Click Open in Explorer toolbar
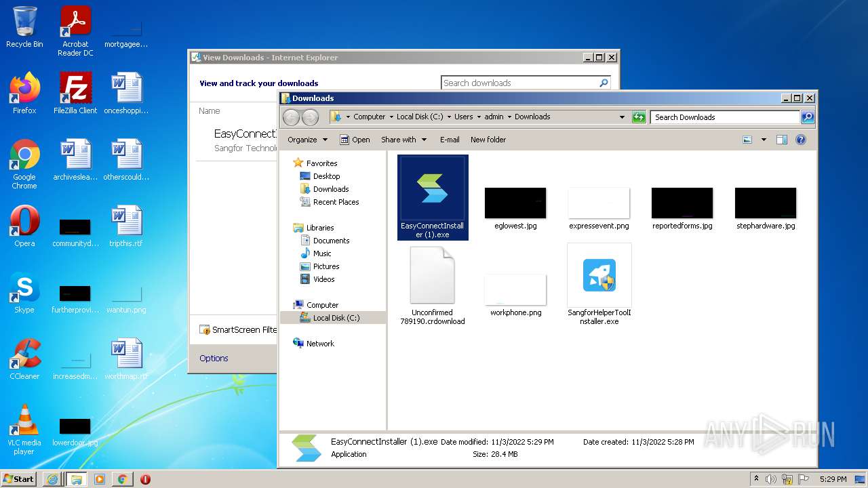Image resolution: width=868 pixels, height=488 pixels. 355,140
